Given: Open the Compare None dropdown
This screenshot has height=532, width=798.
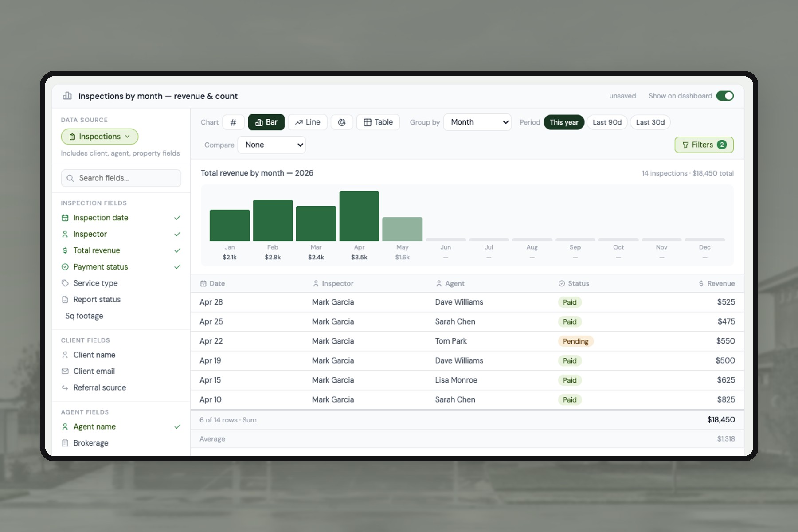Looking at the screenshot, I should coord(272,145).
